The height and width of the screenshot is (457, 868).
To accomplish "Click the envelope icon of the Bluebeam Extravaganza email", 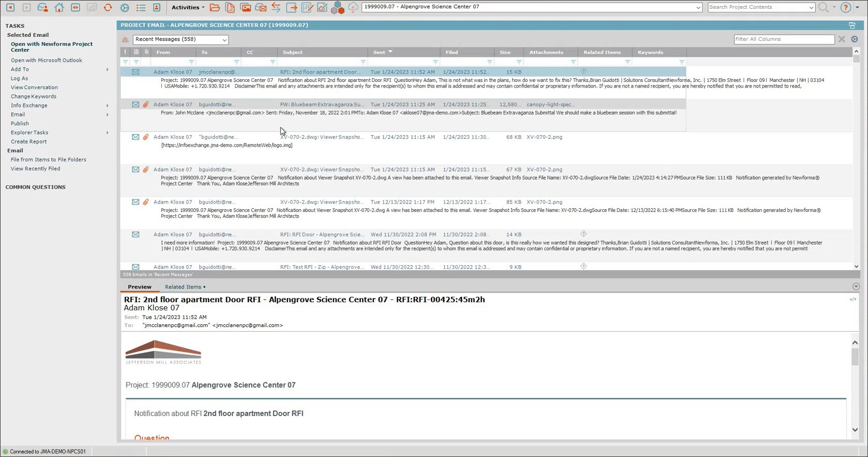I will [135, 104].
